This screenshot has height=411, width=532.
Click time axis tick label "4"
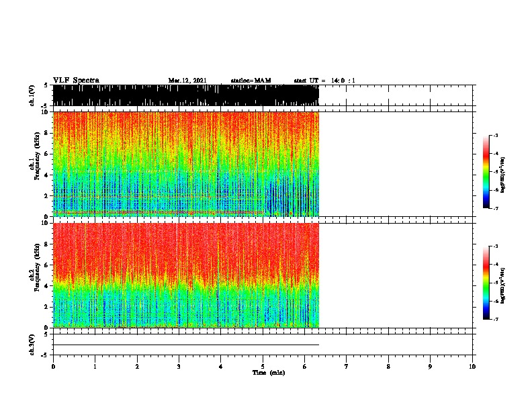click(x=220, y=367)
